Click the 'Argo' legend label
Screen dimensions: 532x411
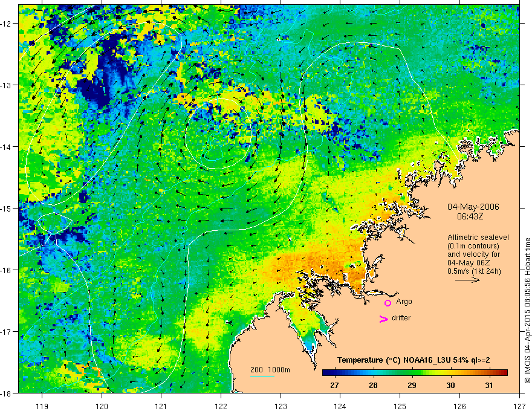click(404, 302)
